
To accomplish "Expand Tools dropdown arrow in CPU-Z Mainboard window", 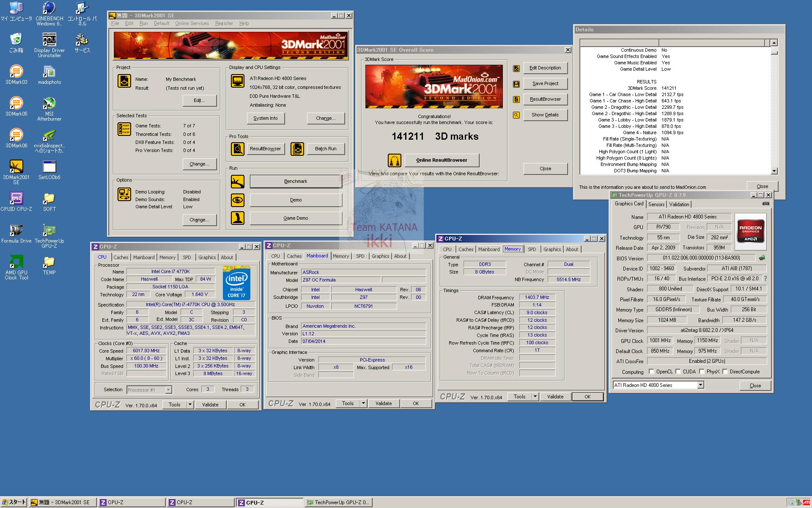I will pyautogui.click(x=363, y=403).
